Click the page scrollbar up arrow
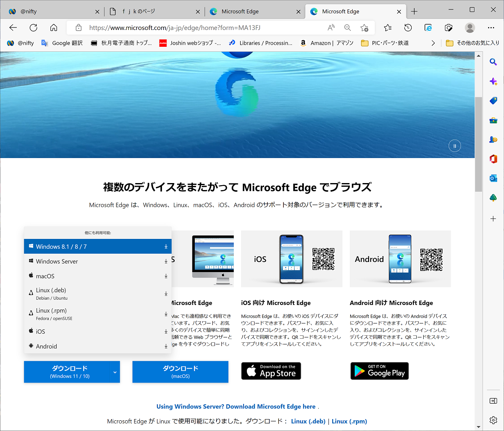The height and width of the screenshot is (431, 504). click(479, 55)
